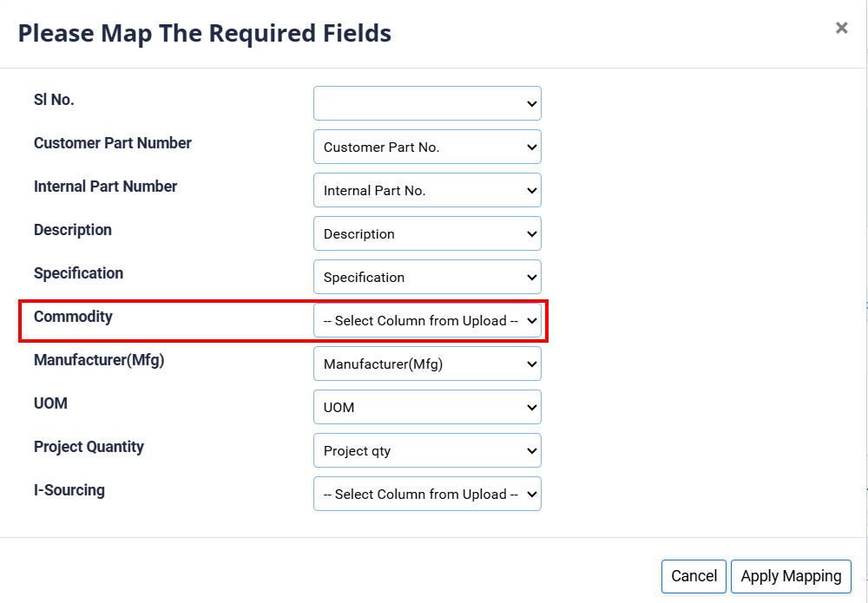Image resolution: width=868 pixels, height=603 pixels.
Task: Change the Description column mapping dropdown
Action: (427, 233)
